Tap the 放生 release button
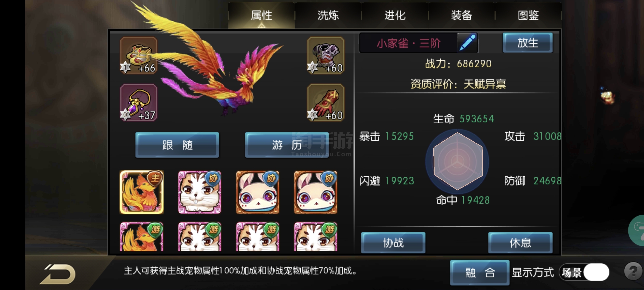644x290 pixels. point(528,43)
